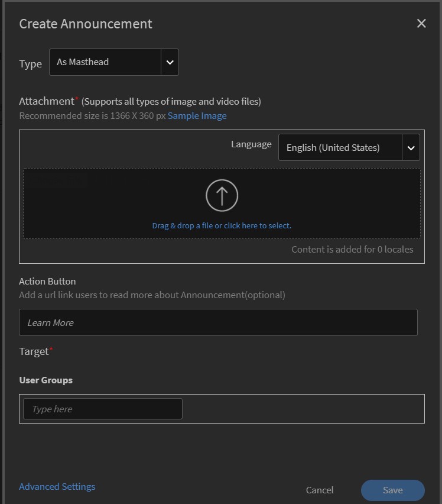Select the English (United States) language box
This screenshot has height=504, width=442.
pyautogui.click(x=340, y=148)
